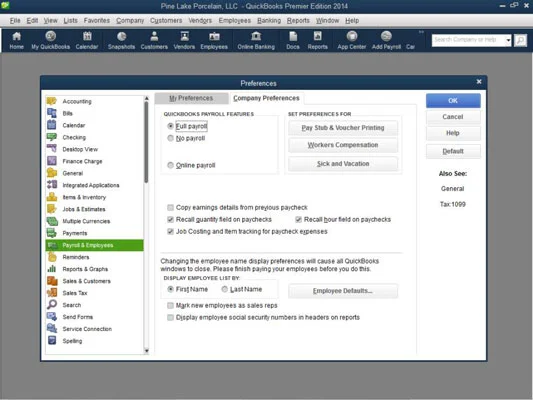Select Items & Inventory preferences category
This screenshot has width=533, height=400.
click(94, 197)
